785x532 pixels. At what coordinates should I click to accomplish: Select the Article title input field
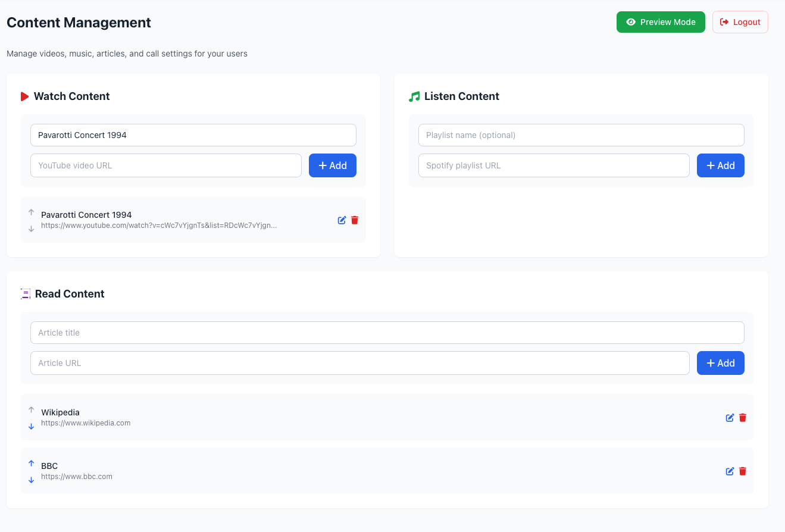click(x=387, y=333)
